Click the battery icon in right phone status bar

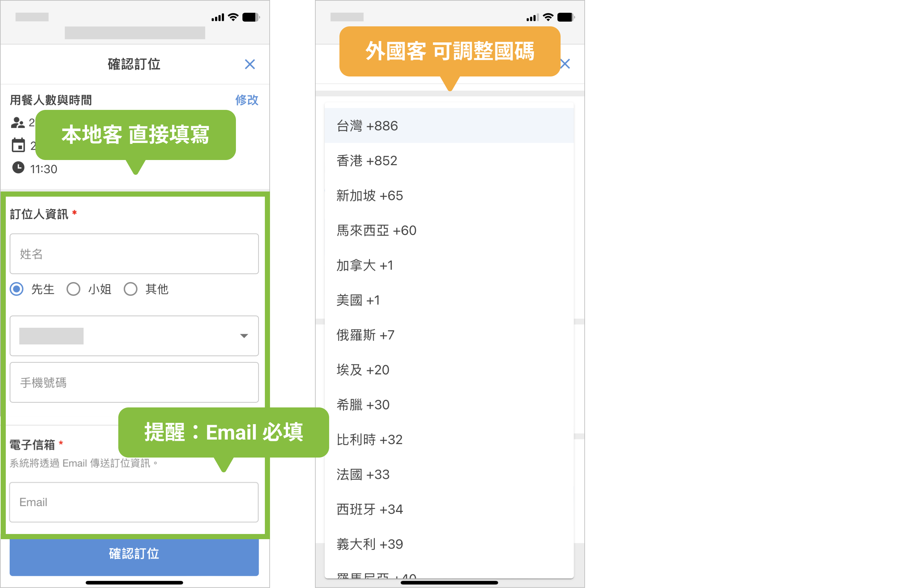tap(566, 17)
